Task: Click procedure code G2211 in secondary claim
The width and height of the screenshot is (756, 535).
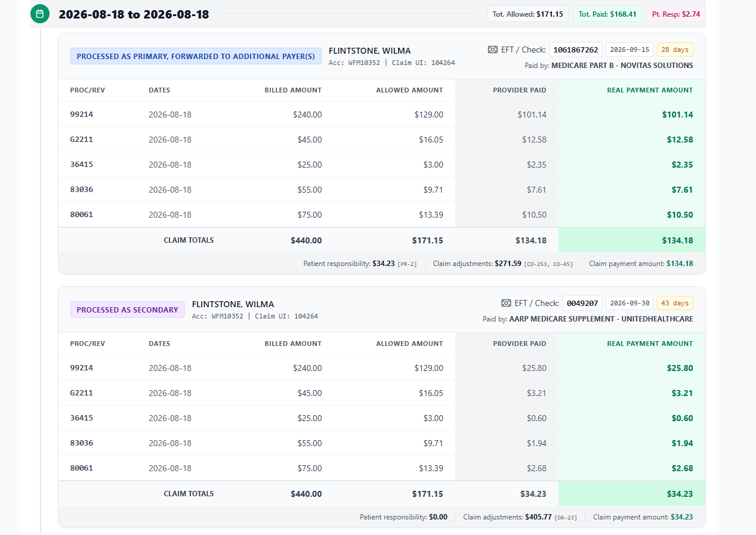Action: click(x=82, y=393)
